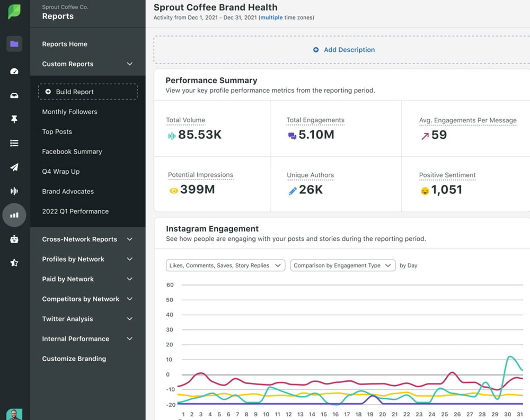Go to Reports Home
This screenshot has height=420, width=530.
click(x=65, y=44)
